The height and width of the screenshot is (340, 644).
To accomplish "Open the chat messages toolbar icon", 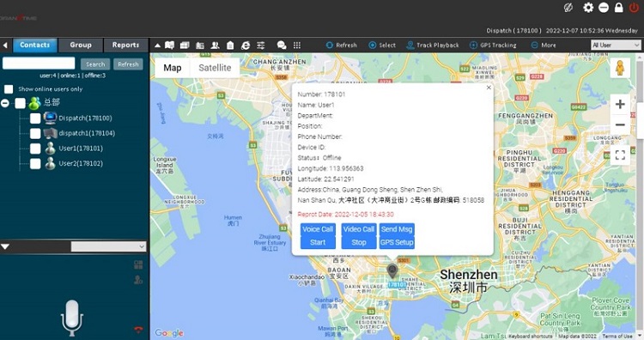I will 282,46.
